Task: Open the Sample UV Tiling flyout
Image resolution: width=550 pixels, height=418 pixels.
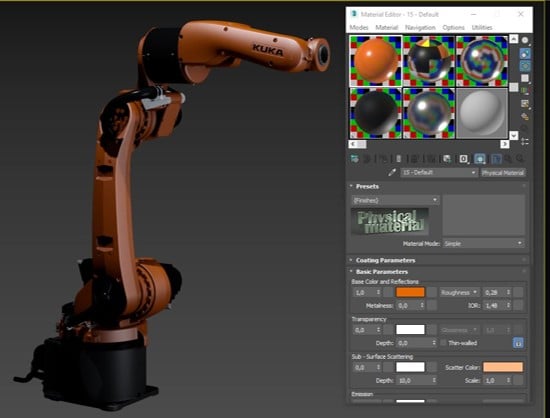Action: [x=525, y=78]
